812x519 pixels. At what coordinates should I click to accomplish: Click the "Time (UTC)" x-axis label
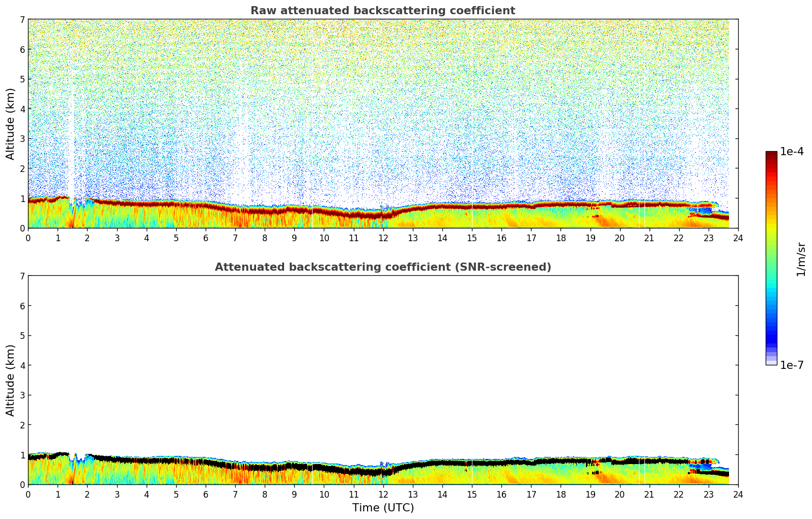tap(383, 508)
